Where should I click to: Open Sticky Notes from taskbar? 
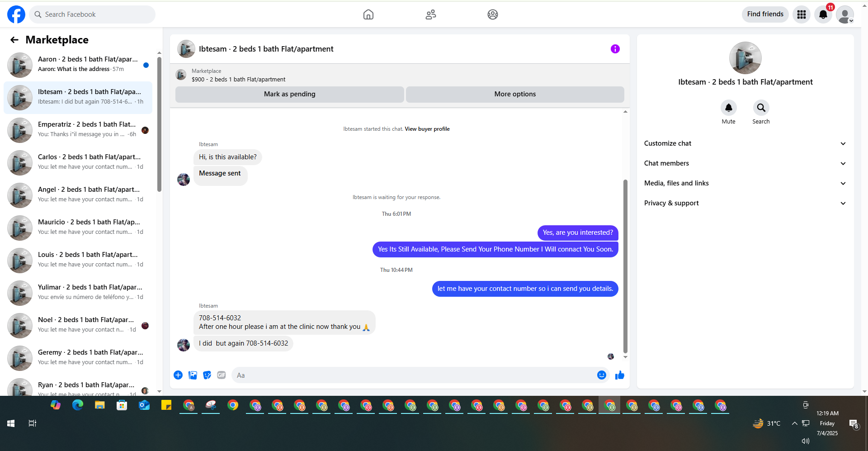[166, 405]
